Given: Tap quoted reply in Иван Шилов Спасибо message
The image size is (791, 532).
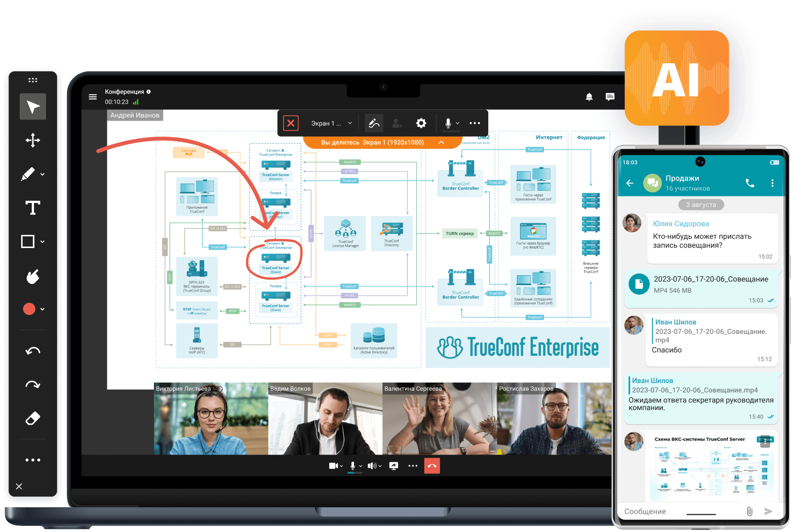Looking at the screenshot, I should click(x=710, y=331).
